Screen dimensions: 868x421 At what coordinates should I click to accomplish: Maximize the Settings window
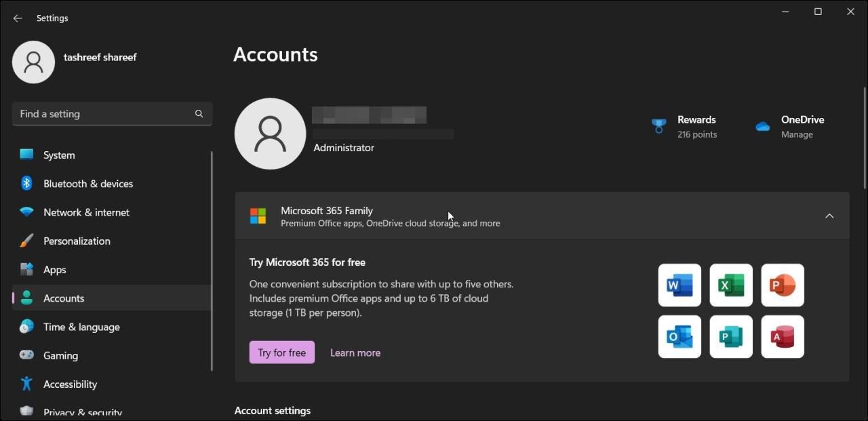(818, 12)
